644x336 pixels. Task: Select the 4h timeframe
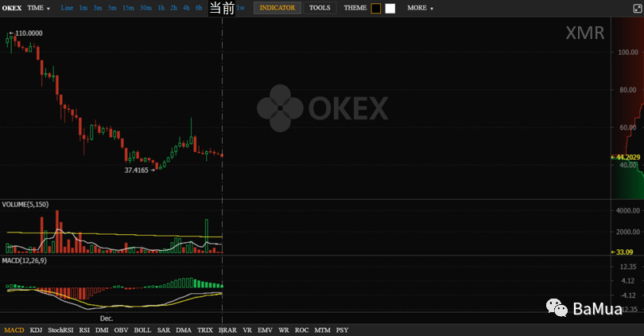[x=185, y=8]
